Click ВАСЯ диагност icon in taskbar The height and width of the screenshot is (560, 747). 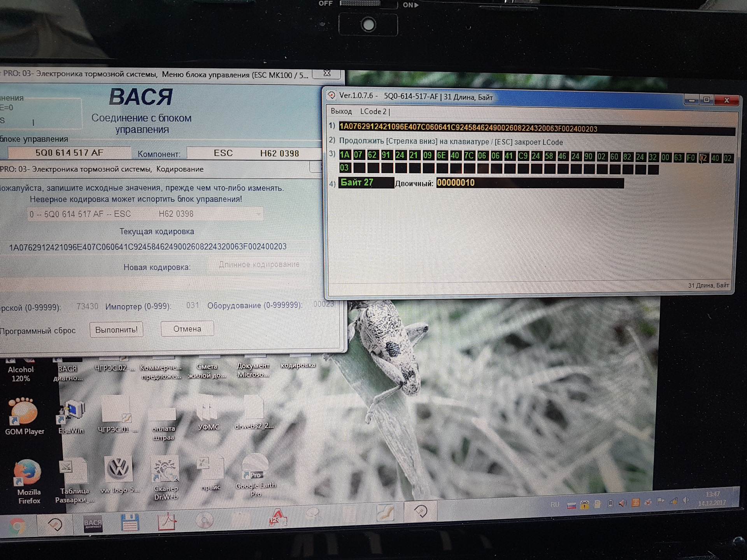pyautogui.click(x=93, y=523)
